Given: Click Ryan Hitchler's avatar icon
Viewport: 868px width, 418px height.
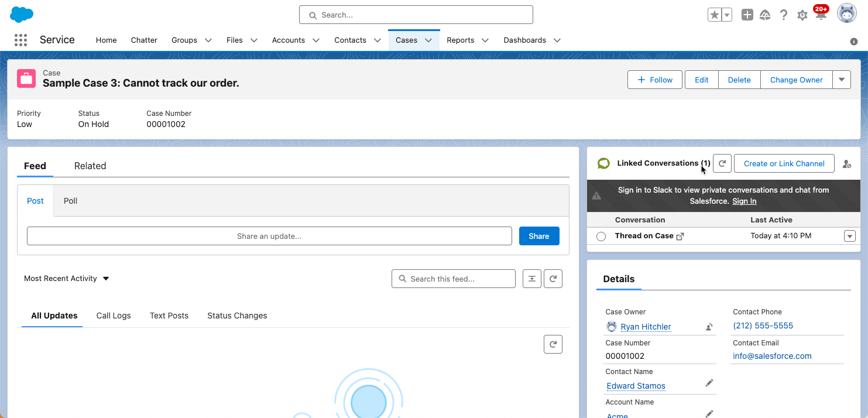Looking at the screenshot, I should [x=612, y=327].
